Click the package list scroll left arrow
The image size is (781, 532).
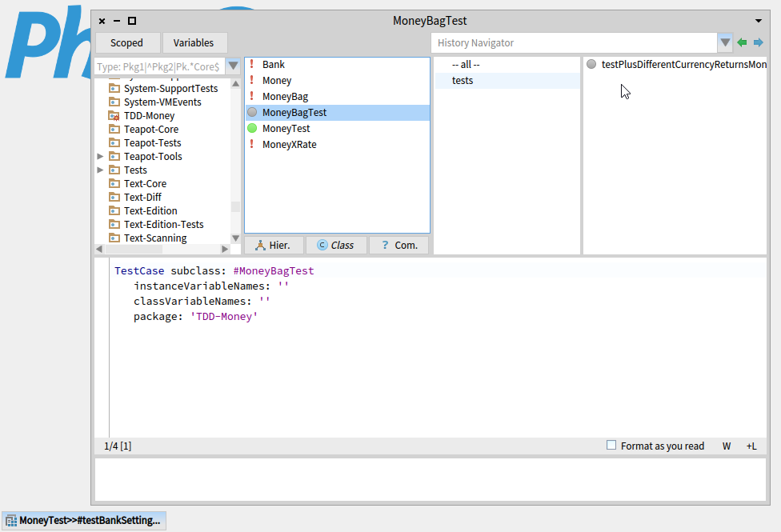pyautogui.click(x=99, y=249)
